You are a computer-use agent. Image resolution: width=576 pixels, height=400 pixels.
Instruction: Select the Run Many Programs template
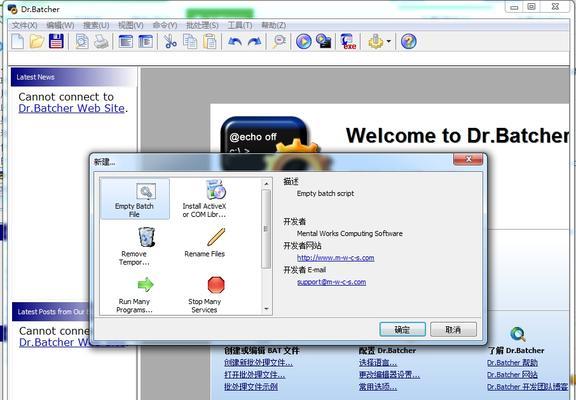coord(134,295)
